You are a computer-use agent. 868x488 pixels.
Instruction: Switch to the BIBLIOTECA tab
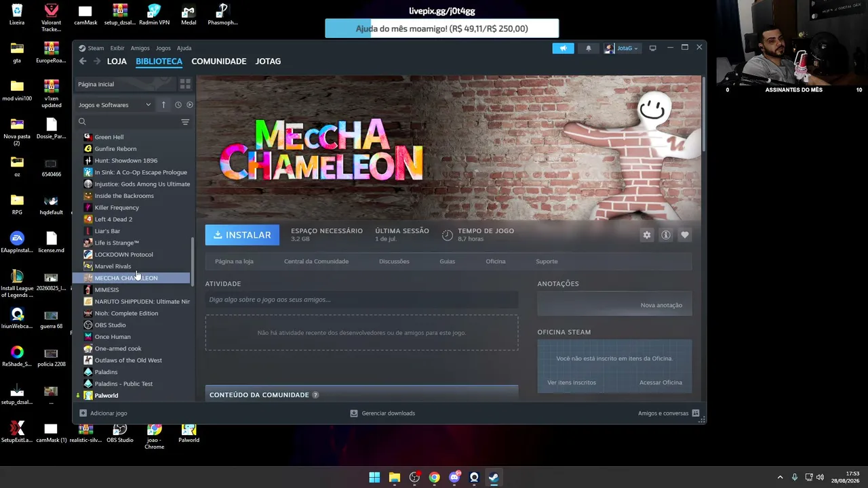pyautogui.click(x=159, y=61)
